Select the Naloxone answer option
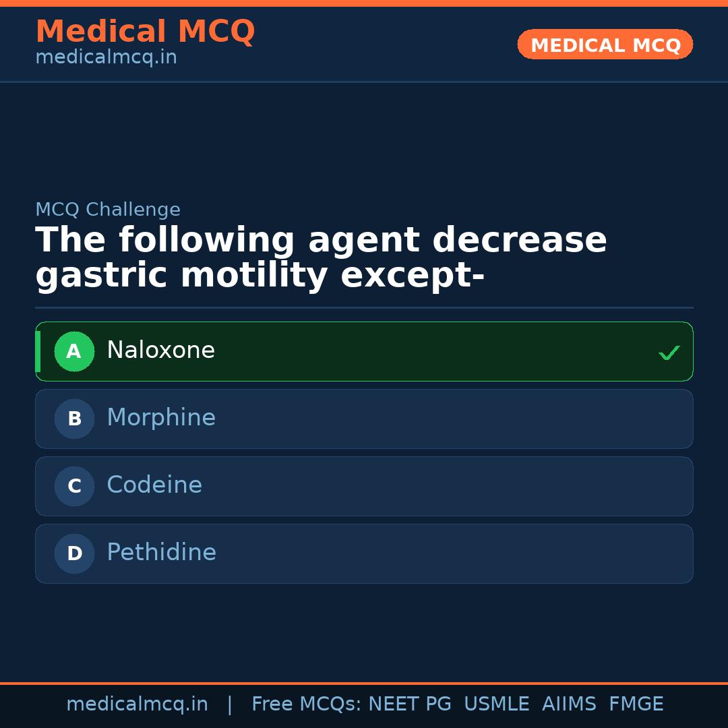This screenshot has height=728, width=728. [364, 351]
